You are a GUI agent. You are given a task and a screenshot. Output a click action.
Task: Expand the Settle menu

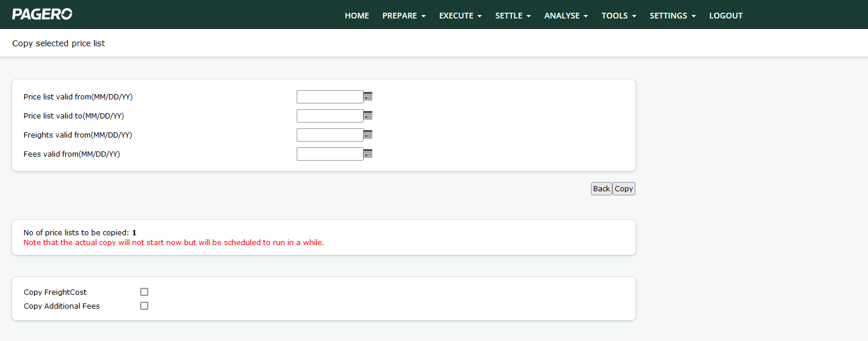[512, 16]
